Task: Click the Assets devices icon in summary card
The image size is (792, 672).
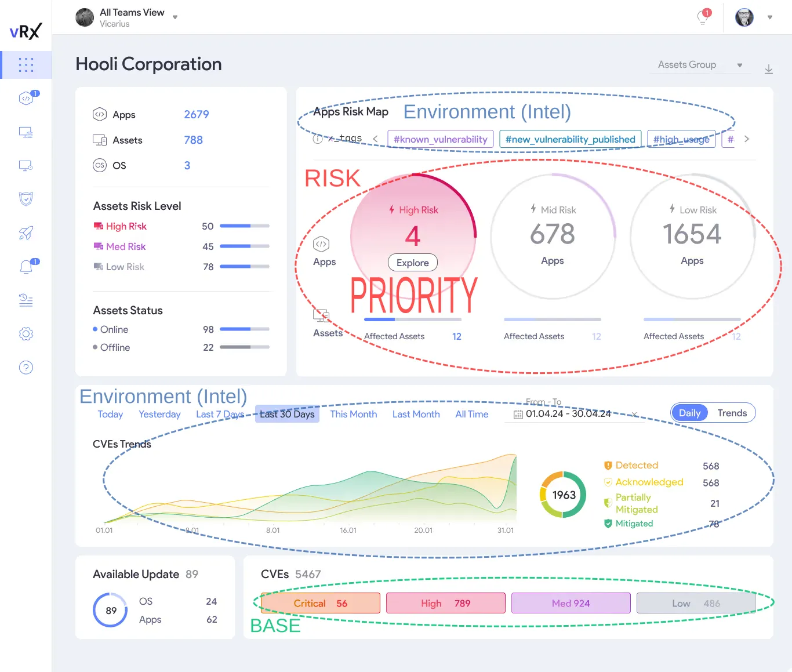Action: click(100, 140)
